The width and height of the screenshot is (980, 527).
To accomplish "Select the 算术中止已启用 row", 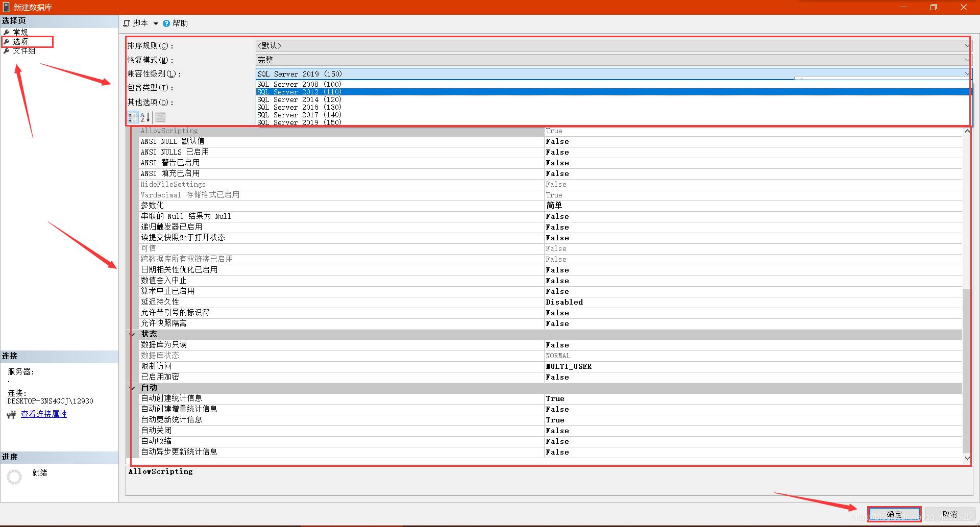I will (x=550, y=292).
